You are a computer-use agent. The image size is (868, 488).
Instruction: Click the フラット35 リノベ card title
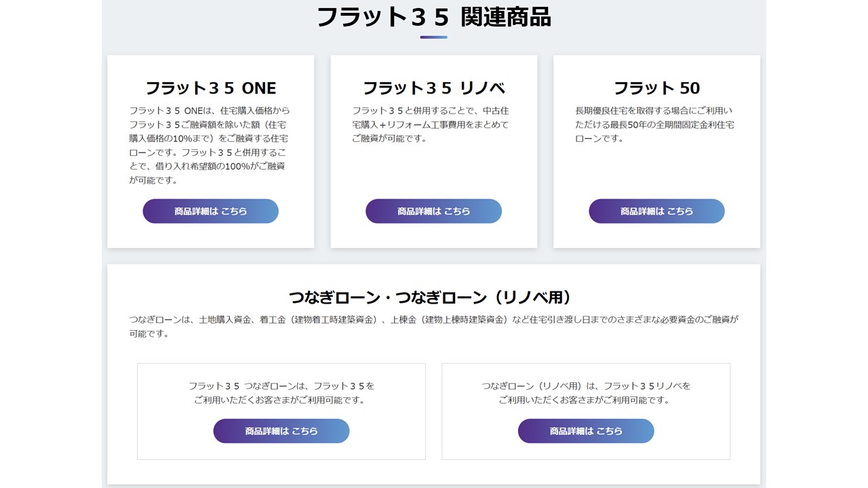click(433, 88)
